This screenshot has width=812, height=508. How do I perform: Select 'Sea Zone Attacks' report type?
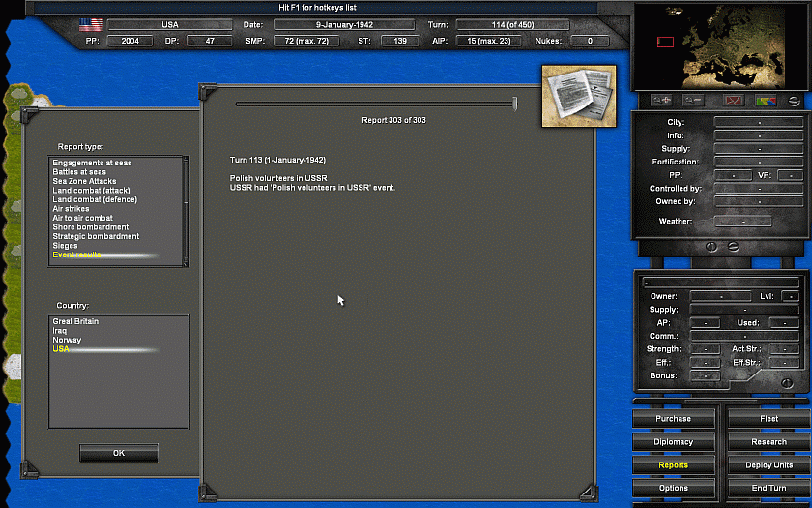click(84, 181)
